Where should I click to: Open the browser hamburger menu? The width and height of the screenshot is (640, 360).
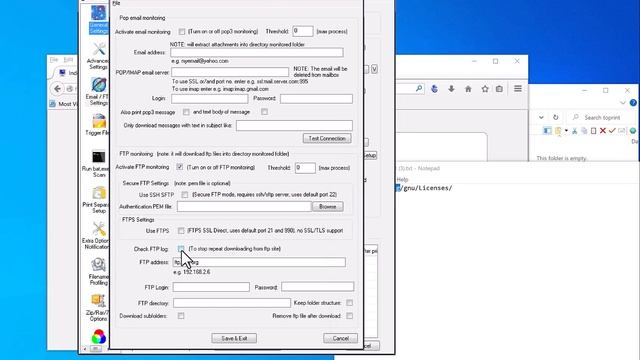[x=518, y=89]
